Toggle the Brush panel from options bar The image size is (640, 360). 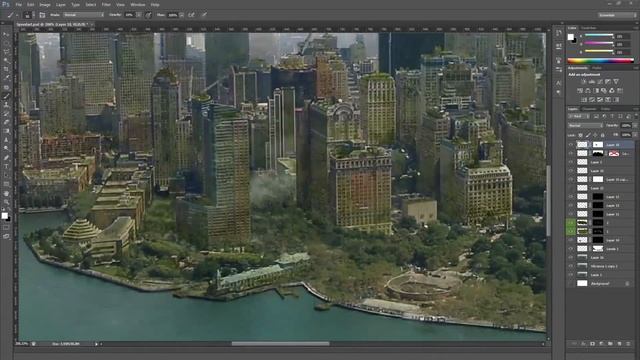tap(42, 15)
